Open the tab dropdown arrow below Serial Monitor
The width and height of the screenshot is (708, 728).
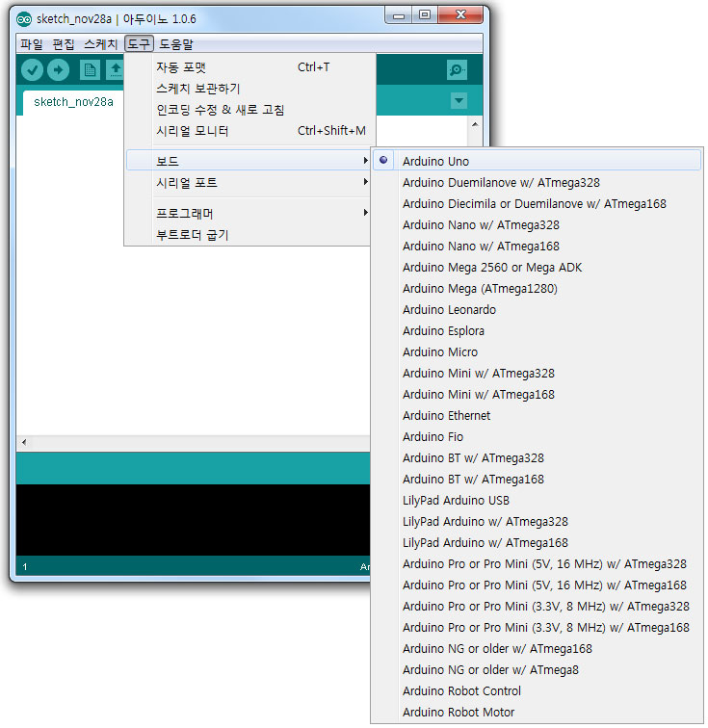459,100
